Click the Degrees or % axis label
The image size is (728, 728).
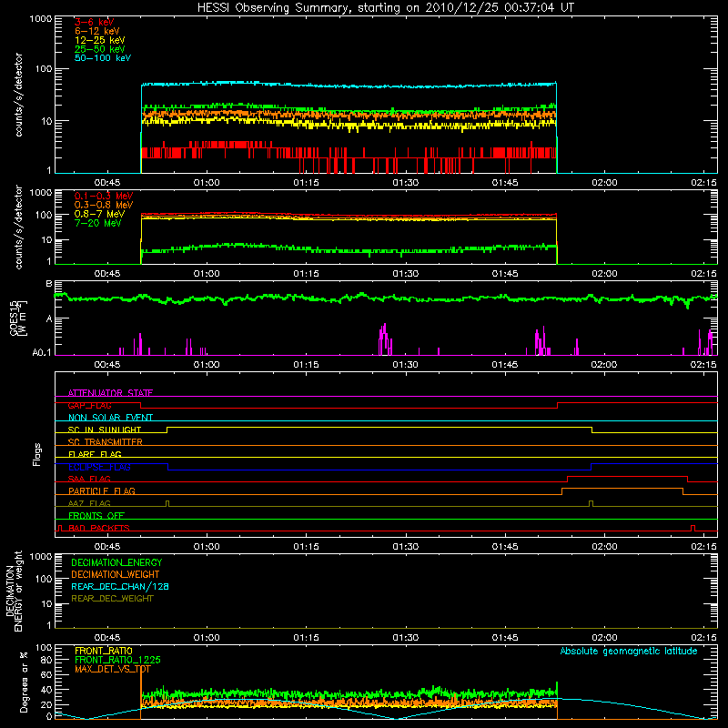tap(24, 682)
